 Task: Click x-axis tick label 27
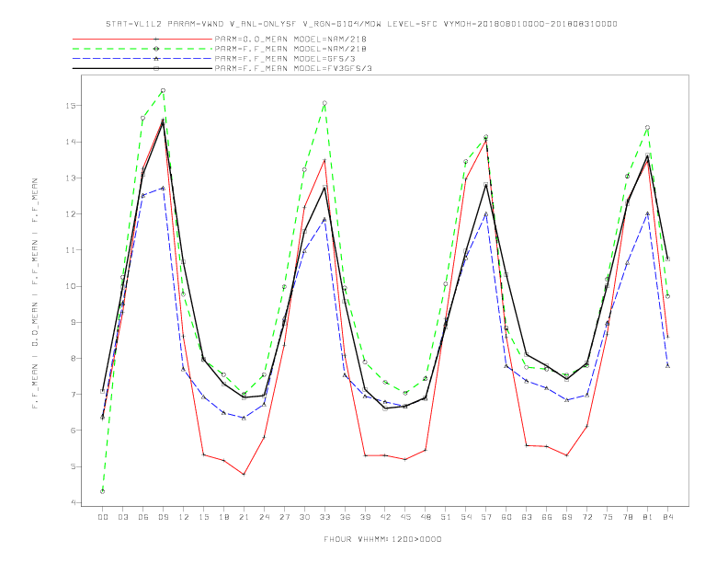tap(284, 517)
